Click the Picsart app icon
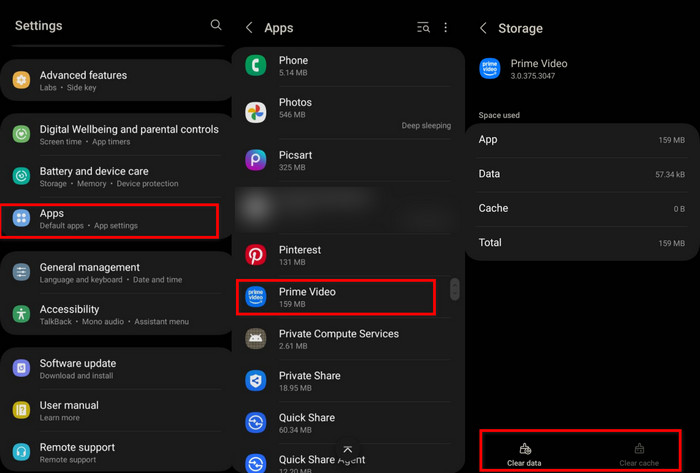700x473 pixels. coord(256,160)
